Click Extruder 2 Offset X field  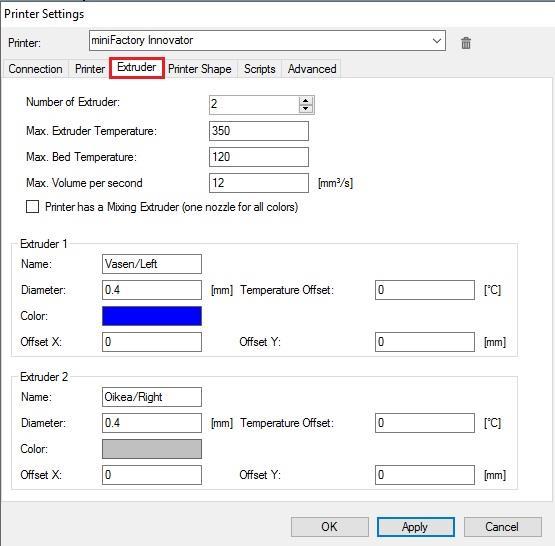(152, 475)
